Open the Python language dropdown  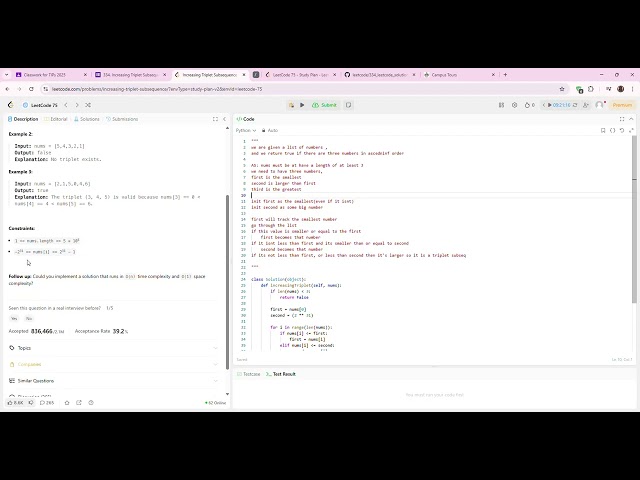(246, 130)
